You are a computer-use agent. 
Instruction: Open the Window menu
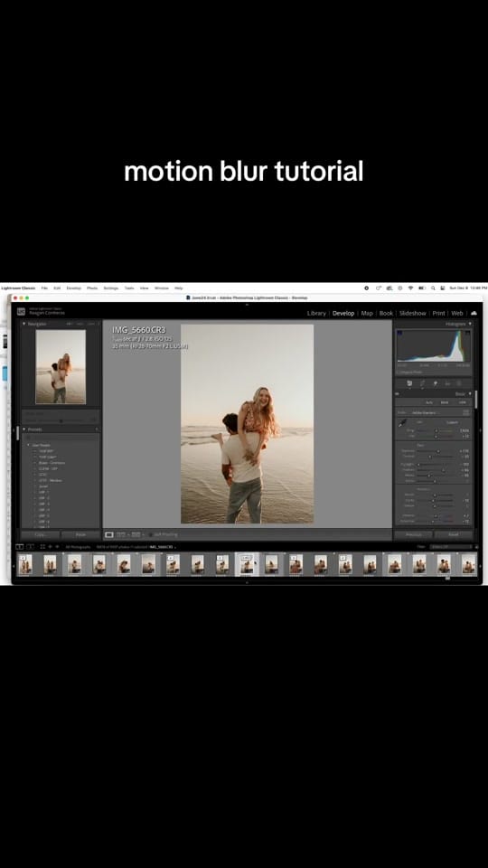tap(162, 288)
